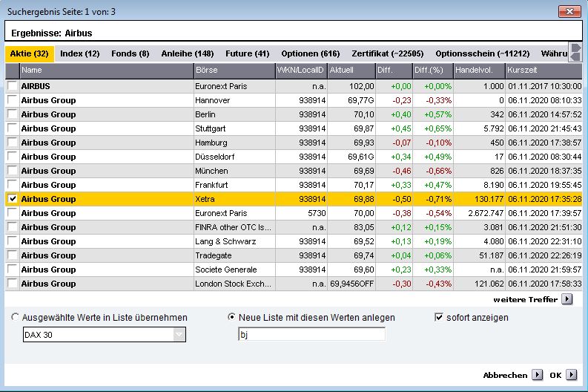Sort by the Börse column header
The height and width of the screenshot is (392, 588).
pos(233,71)
